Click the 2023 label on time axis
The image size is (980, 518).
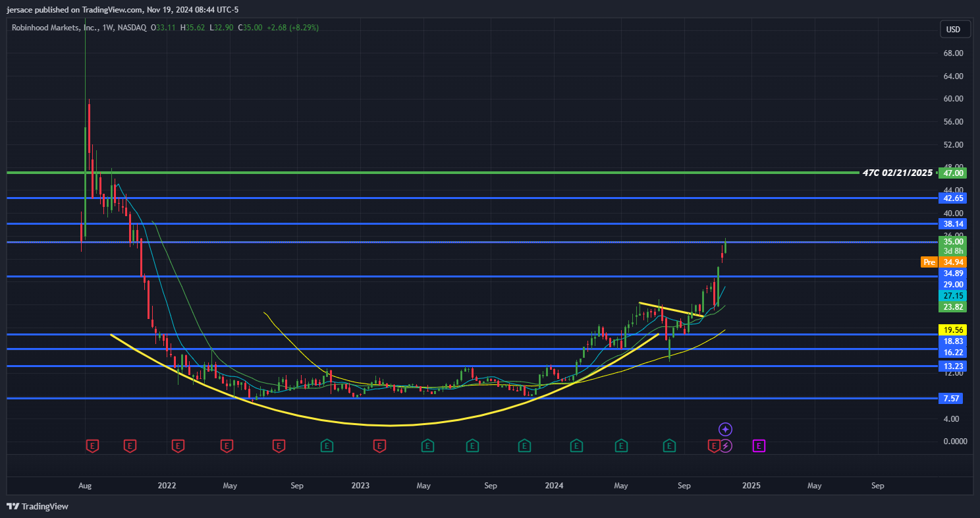[x=360, y=486]
